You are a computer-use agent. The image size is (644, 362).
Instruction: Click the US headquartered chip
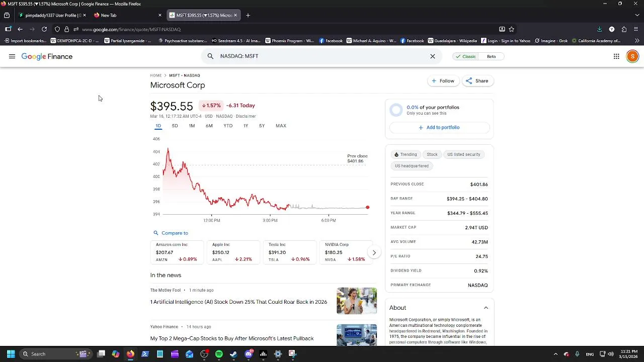point(412,166)
